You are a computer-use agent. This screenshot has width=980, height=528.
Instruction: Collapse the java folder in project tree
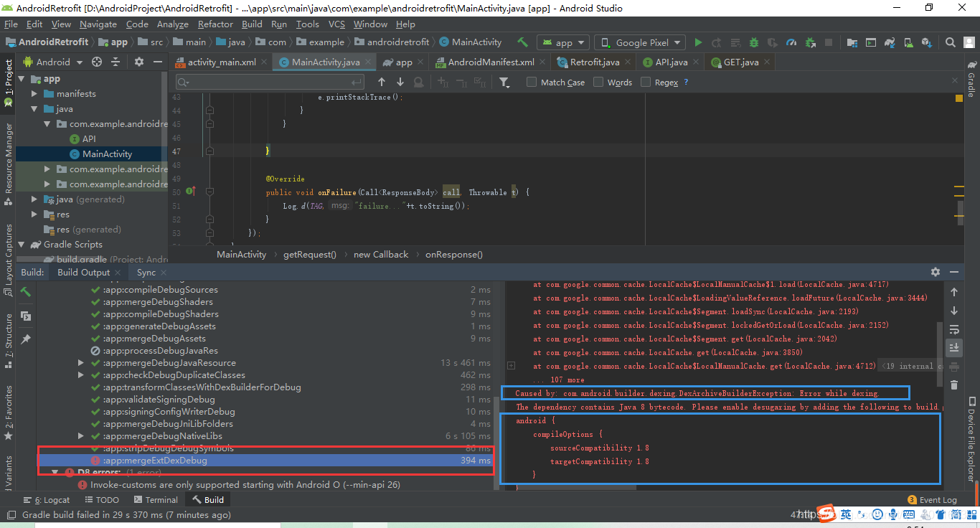(34, 109)
